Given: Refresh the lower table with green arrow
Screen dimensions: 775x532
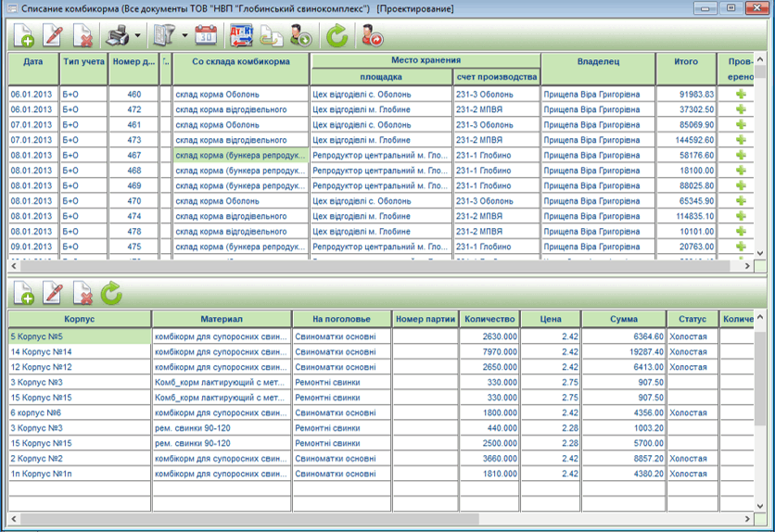Looking at the screenshot, I should 111,294.
